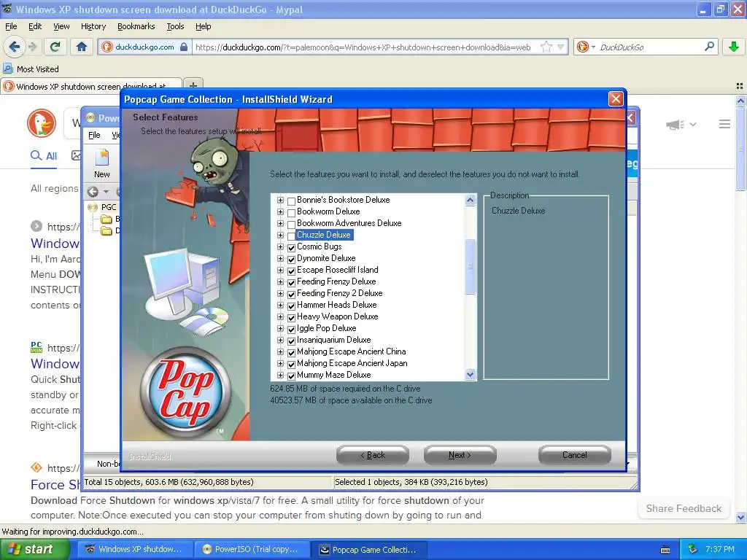747x560 pixels.
Task: Expand the Iggle Pop Deluxe node
Action: (280, 329)
